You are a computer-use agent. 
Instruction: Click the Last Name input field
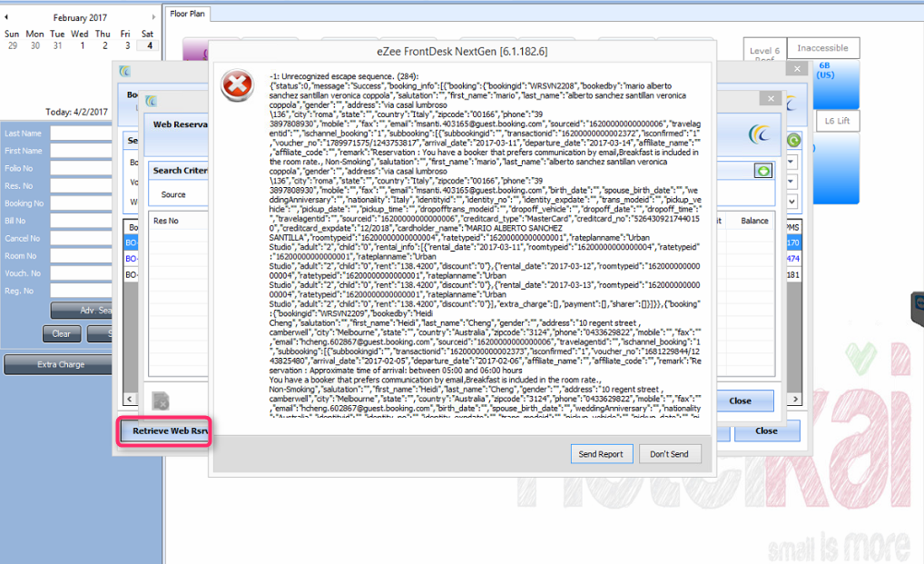[x=82, y=134]
